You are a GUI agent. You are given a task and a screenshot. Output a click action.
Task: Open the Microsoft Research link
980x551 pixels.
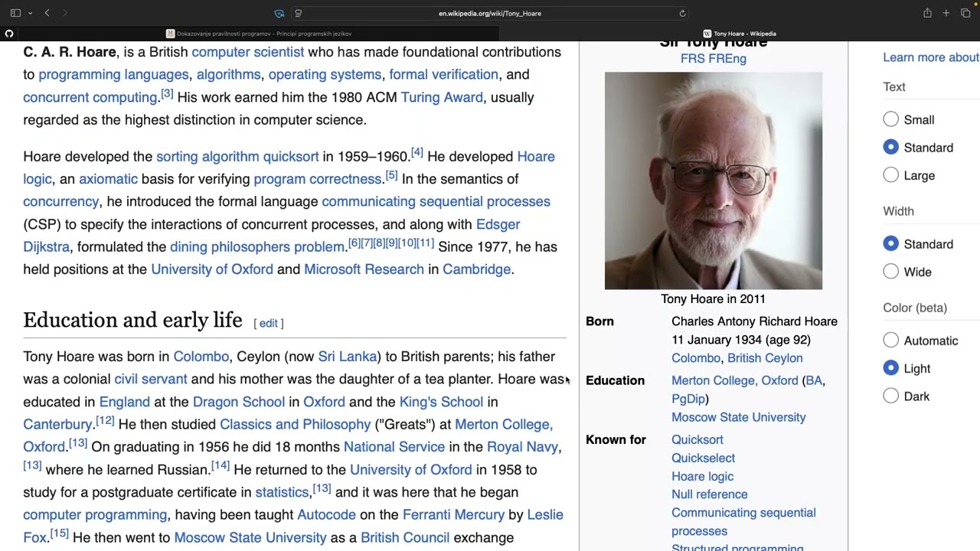point(364,269)
